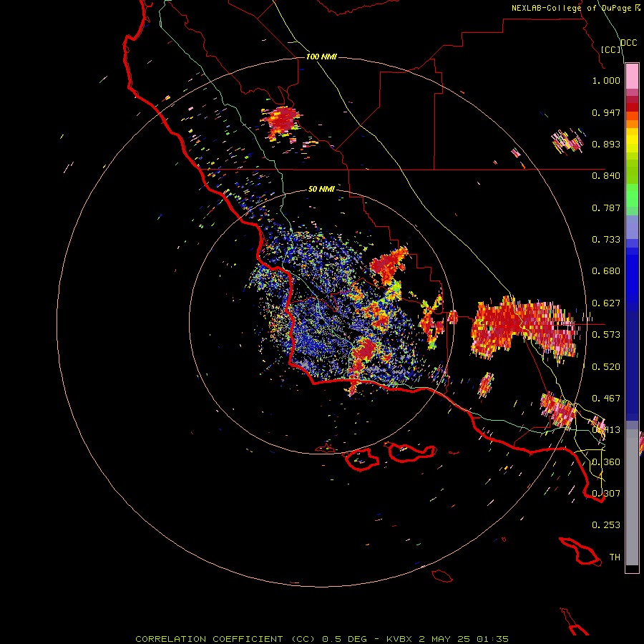This screenshot has width=644, height=644.
Task: Click the bright green segment of color bar
Action: 632,195
